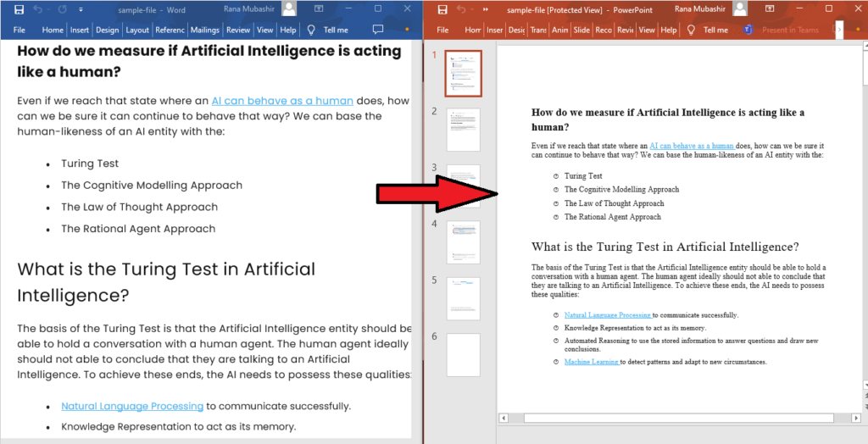The width and height of the screenshot is (868, 444).
Task: Expand Word's Customize Quick Access Toolbar arrow
Action: click(x=81, y=9)
